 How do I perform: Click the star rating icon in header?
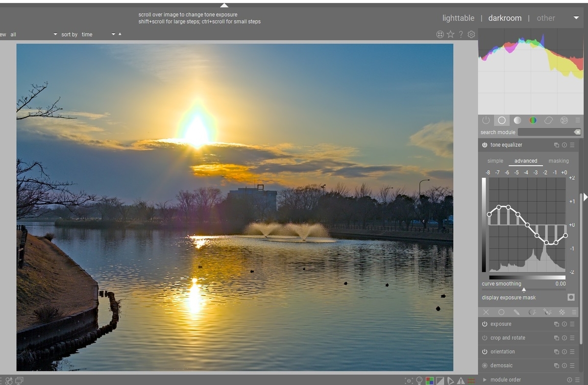450,34
